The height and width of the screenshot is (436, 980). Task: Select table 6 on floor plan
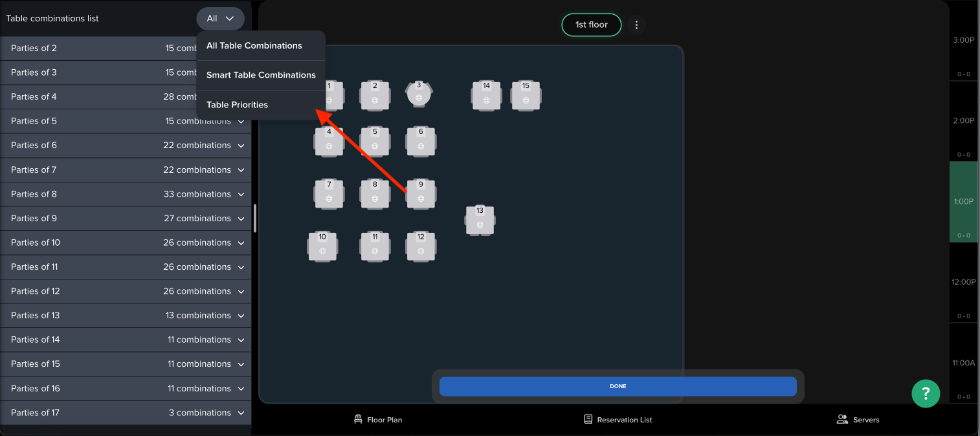click(x=421, y=142)
